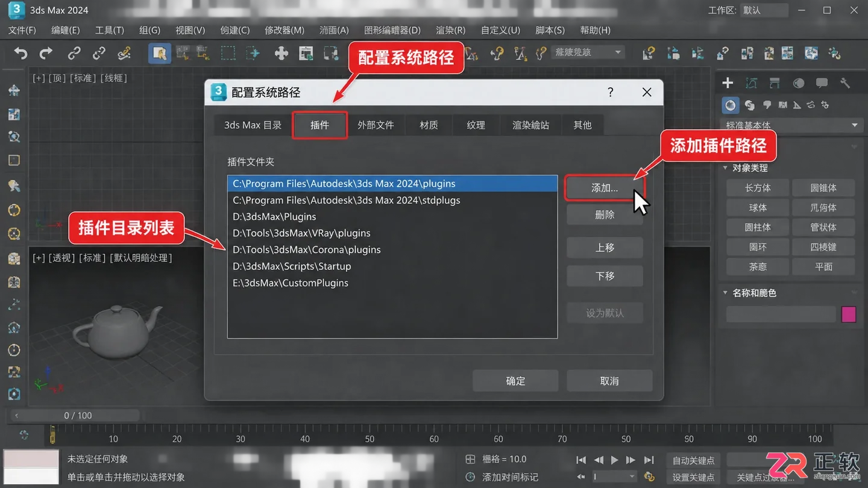The width and height of the screenshot is (868, 488).
Task: Switch to the 插件 tab
Action: coord(319,125)
